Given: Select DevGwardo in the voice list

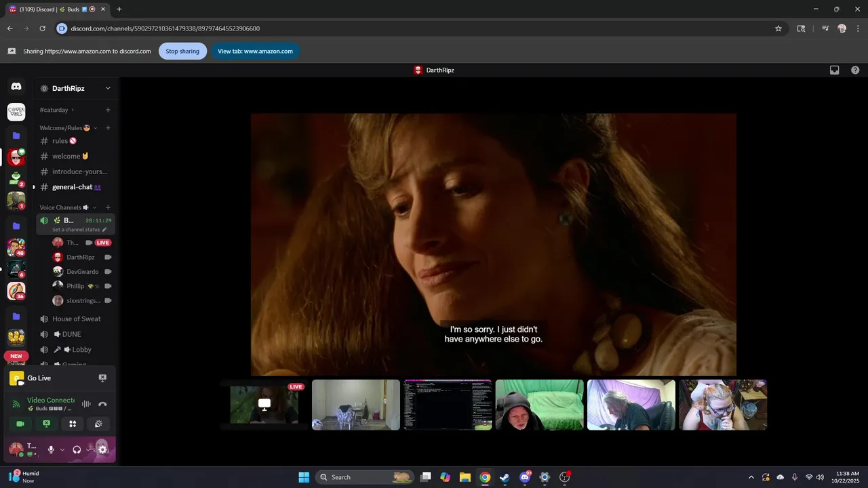Looking at the screenshot, I should tap(81, 272).
